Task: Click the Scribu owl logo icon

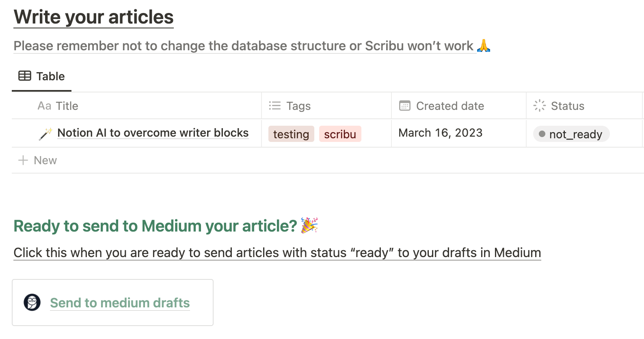Action: pyautogui.click(x=32, y=303)
